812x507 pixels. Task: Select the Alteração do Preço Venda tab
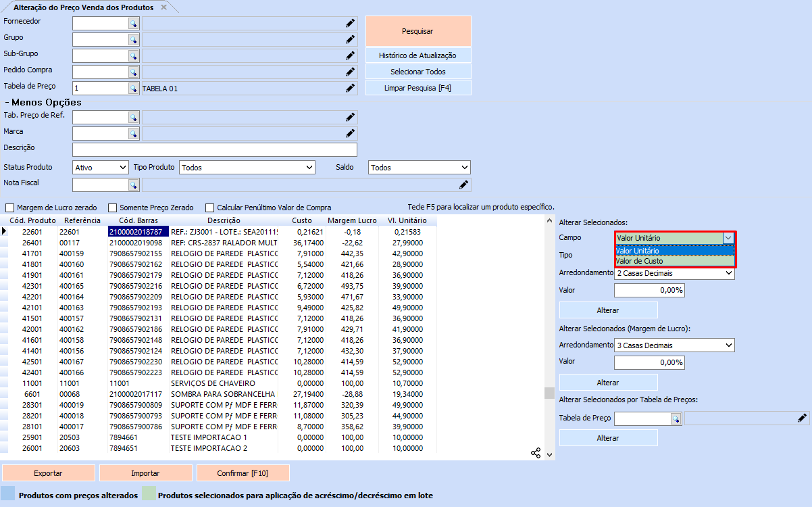pyautogui.click(x=84, y=7)
